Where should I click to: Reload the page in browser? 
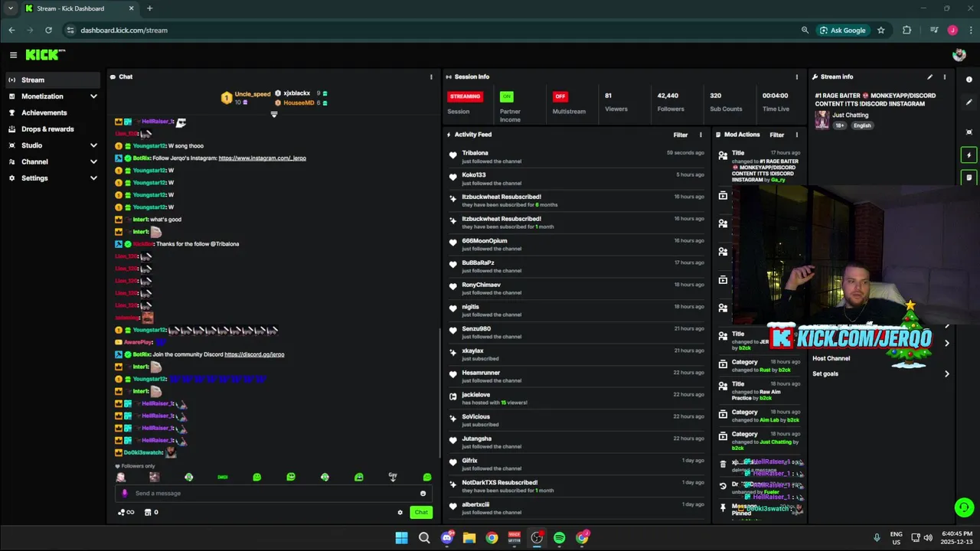(48, 30)
